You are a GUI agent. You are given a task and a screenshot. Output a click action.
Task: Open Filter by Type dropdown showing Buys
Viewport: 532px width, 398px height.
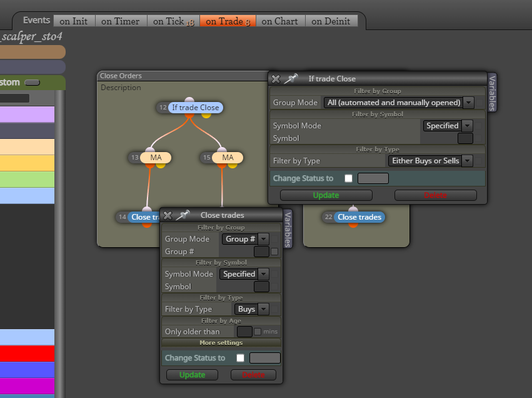(x=252, y=309)
